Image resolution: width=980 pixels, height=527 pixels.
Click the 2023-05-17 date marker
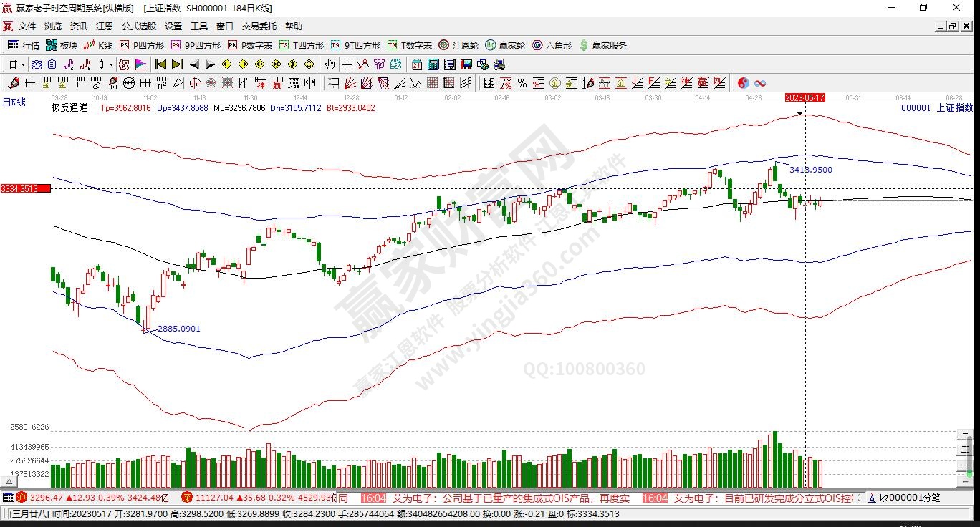click(x=805, y=97)
